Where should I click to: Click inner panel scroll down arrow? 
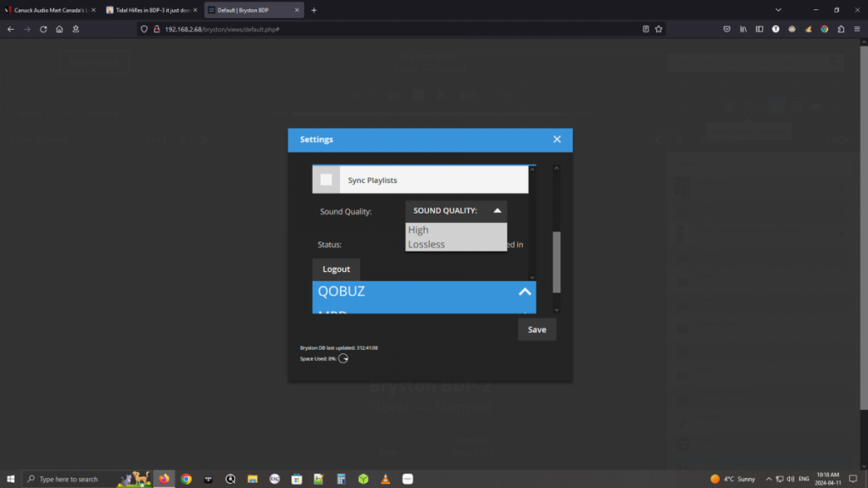[x=532, y=277]
